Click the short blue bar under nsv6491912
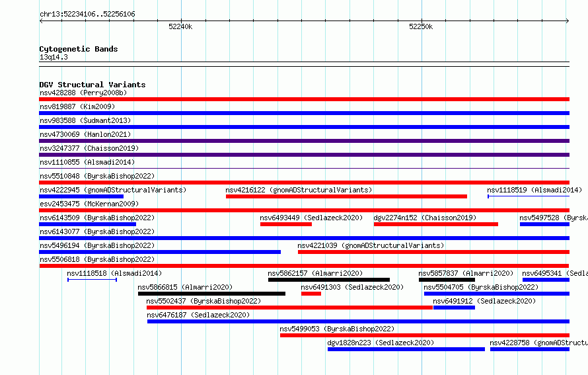Screen dimensions: 588x375 [x=454, y=308]
